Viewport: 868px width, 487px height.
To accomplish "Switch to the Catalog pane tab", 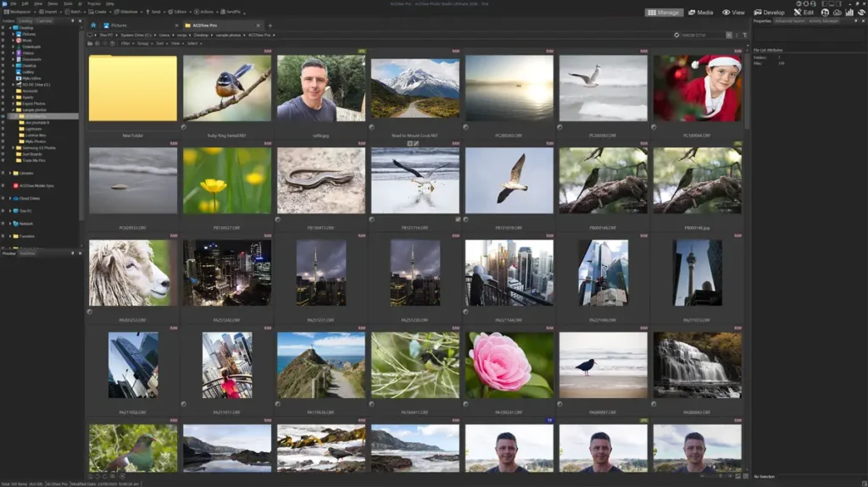I will (x=25, y=21).
